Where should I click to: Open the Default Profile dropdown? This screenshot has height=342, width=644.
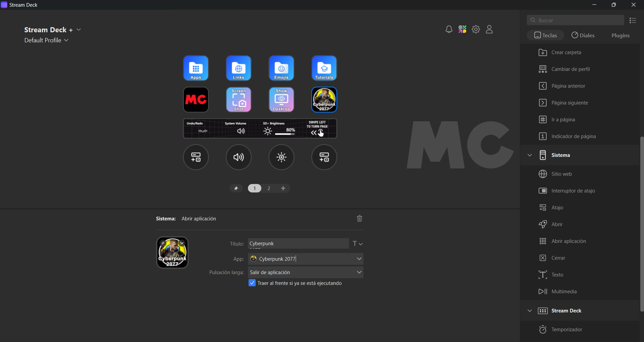pos(46,40)
